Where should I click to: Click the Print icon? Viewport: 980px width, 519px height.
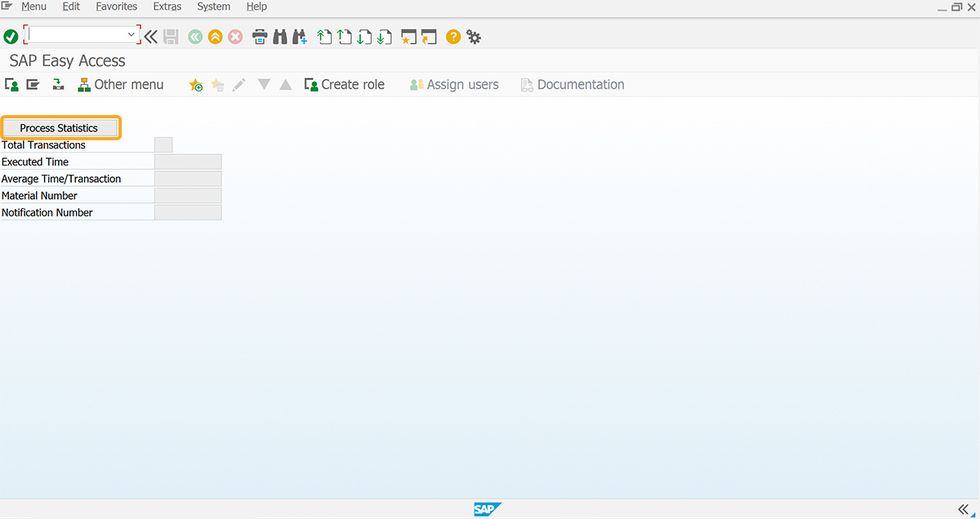260,37
